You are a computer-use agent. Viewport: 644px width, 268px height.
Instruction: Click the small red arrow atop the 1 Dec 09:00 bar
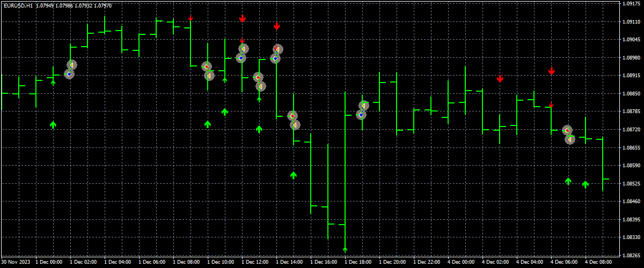pos(191,18)
